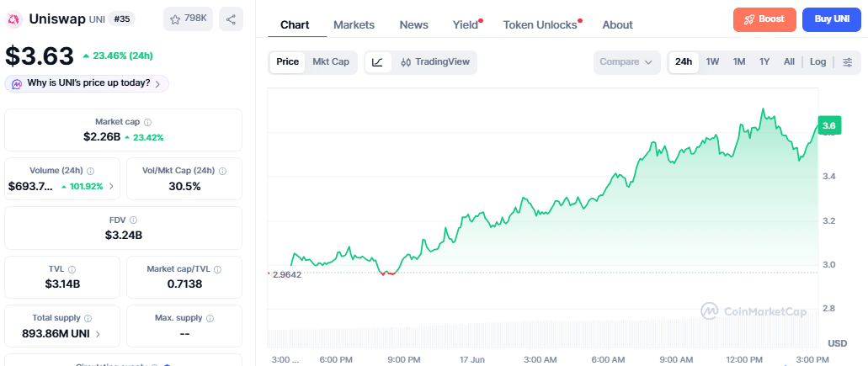The image size is (868, 366).
Task: Set chart range to 1Y
Action: click(764, 62)
